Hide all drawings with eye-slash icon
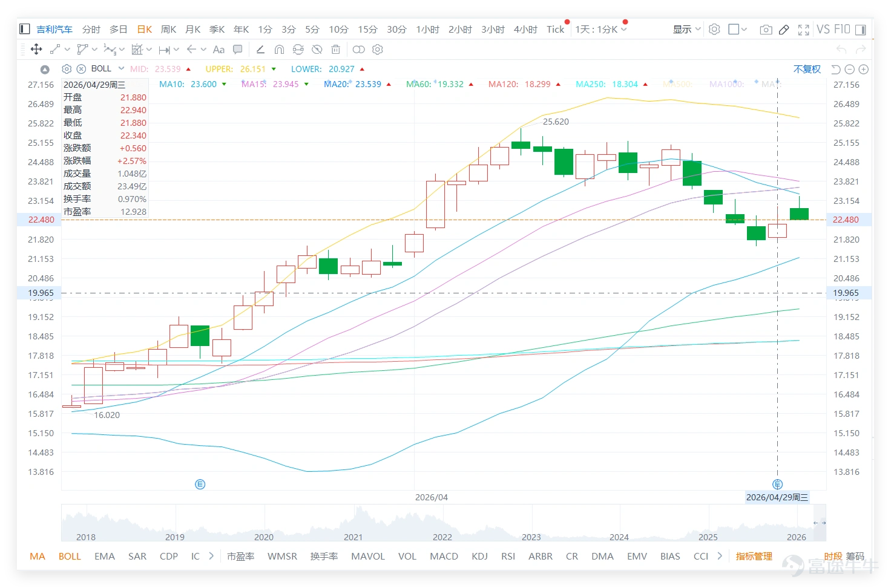 [x=317, y=49]
